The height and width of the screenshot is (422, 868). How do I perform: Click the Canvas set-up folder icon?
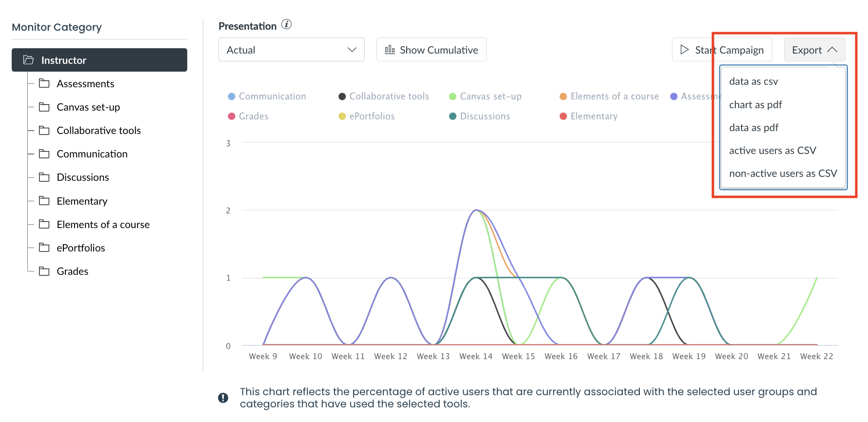[44, 107]
